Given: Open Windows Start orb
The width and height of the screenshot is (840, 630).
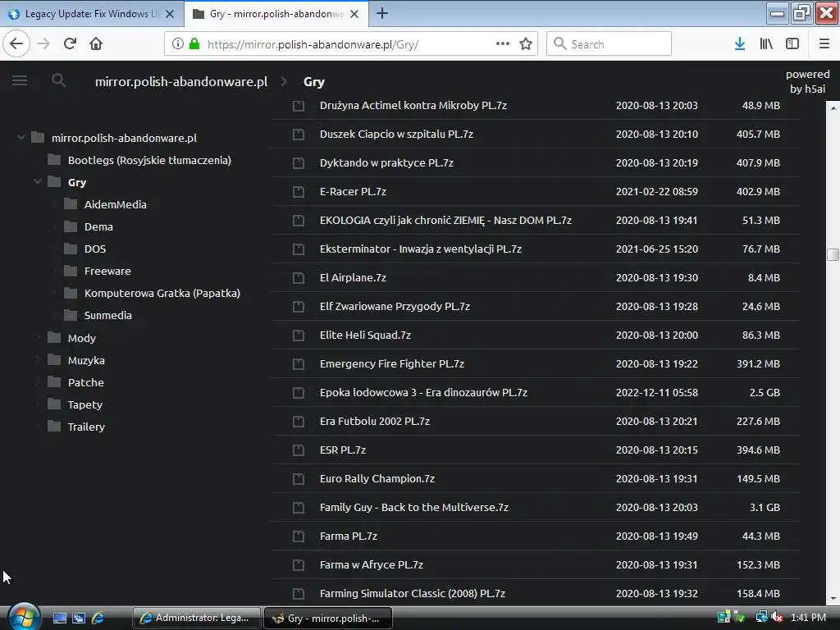Looking at the screenshot, I should pos(24,617).
